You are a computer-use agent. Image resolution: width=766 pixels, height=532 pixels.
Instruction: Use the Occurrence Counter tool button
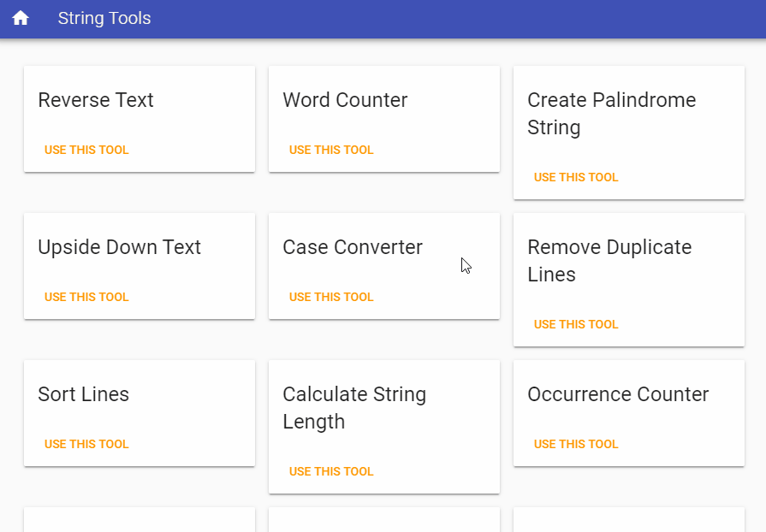(x=576, y=444)
